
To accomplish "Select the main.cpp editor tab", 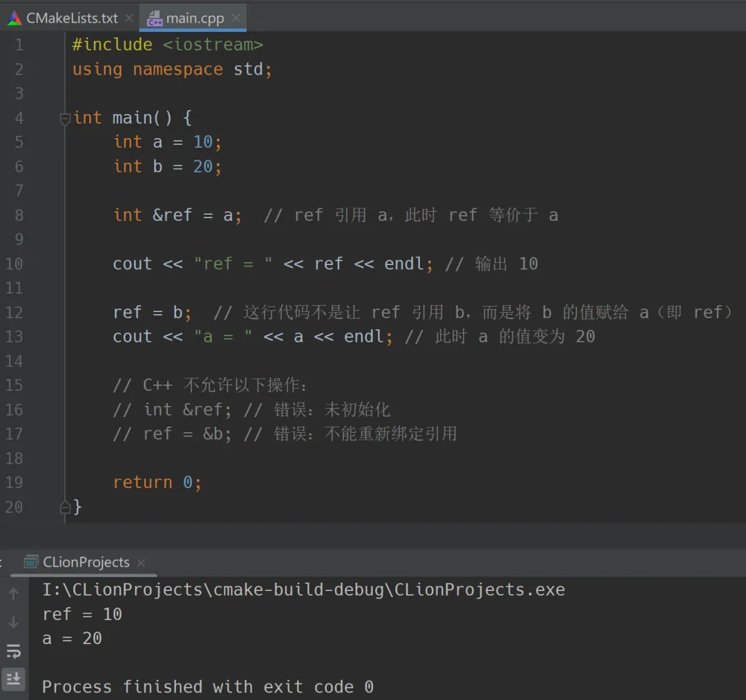I will coord(193,18).
